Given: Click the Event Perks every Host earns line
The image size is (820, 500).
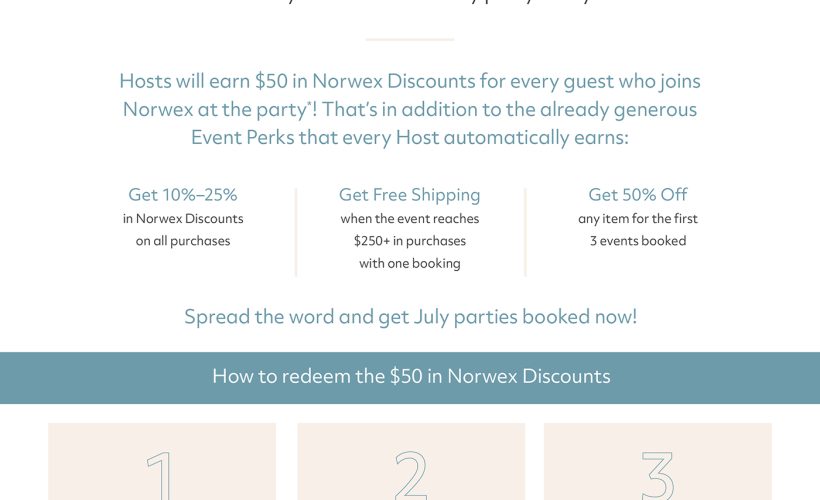Looking at the screenshot, I should (409, 138).
